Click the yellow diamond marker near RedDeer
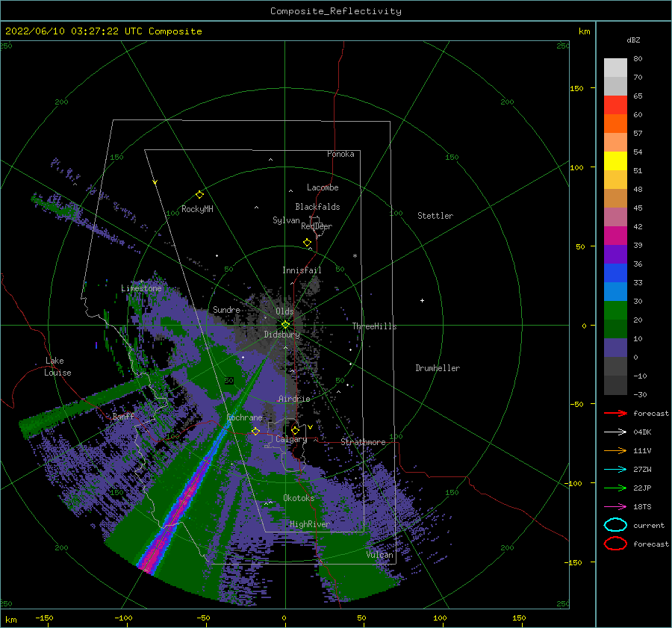 click(307, 242)
